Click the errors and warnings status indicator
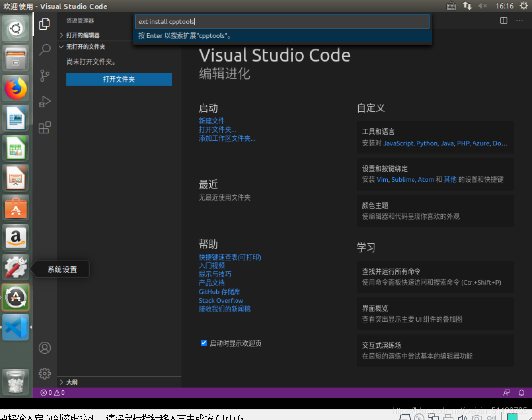Screen dimensions: 532x420 (x=53, y=393)
